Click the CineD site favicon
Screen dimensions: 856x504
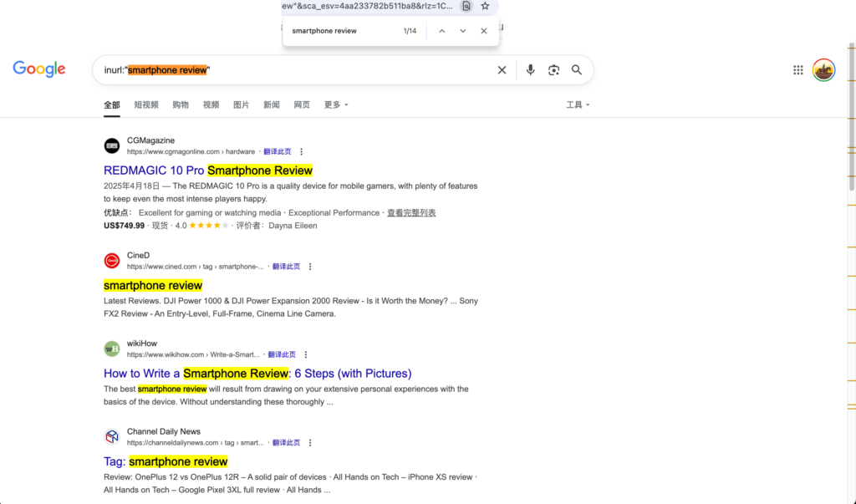coord(112,261)
